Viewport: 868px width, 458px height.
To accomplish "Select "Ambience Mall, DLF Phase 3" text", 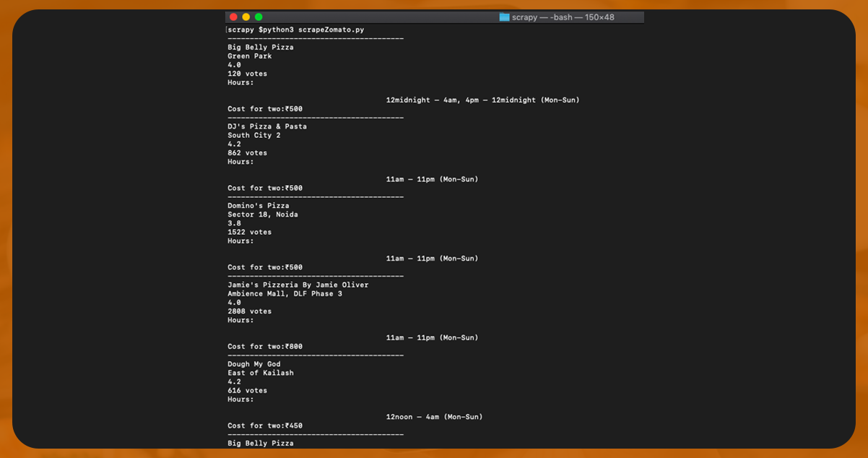I will (x=285, y=294).
